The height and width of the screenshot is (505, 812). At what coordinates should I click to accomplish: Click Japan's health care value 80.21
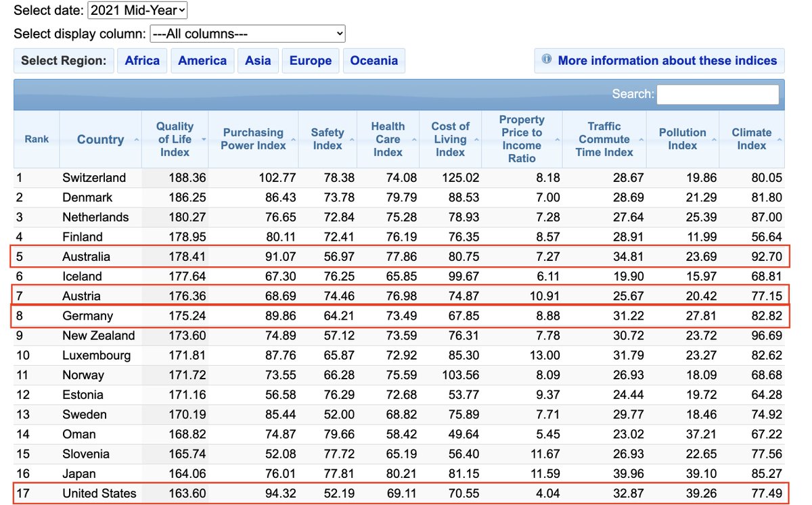(401, 473)
